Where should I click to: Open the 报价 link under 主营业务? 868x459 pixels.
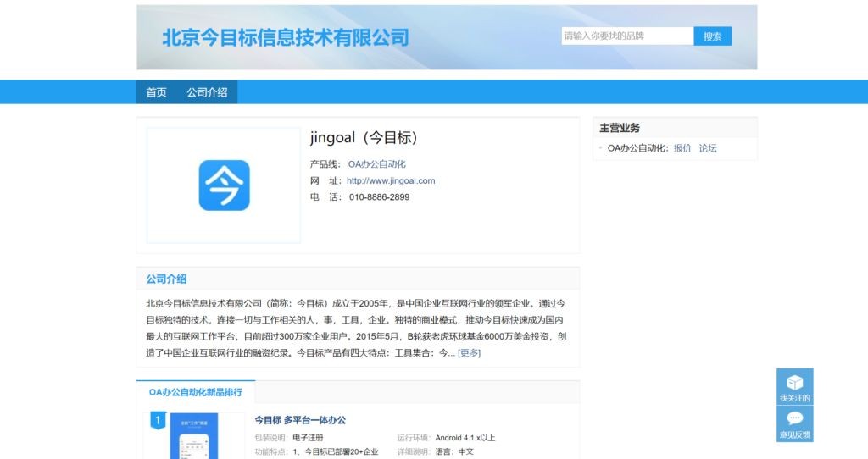[x=682, y=148]
